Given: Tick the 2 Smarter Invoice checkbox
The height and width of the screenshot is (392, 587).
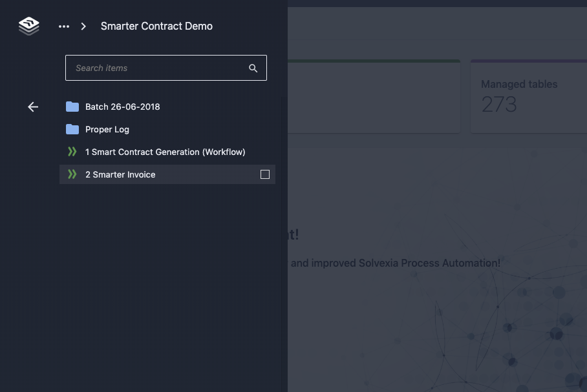Looking at the screenshot, I should coord(264,174).
